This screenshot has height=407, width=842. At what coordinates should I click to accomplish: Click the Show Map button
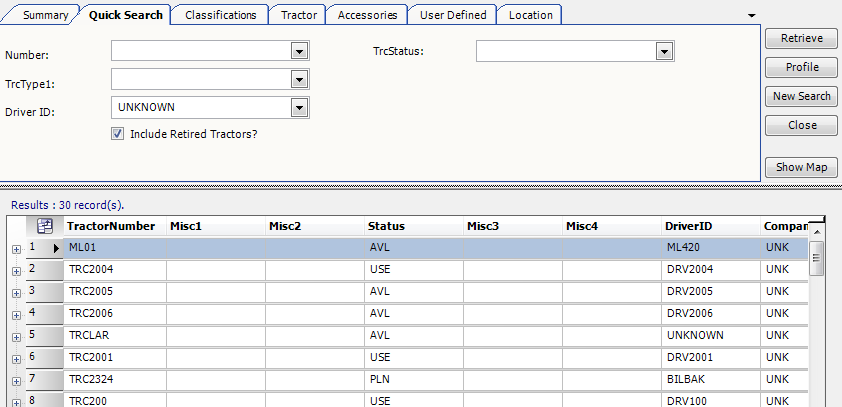[x=801, y=167]
